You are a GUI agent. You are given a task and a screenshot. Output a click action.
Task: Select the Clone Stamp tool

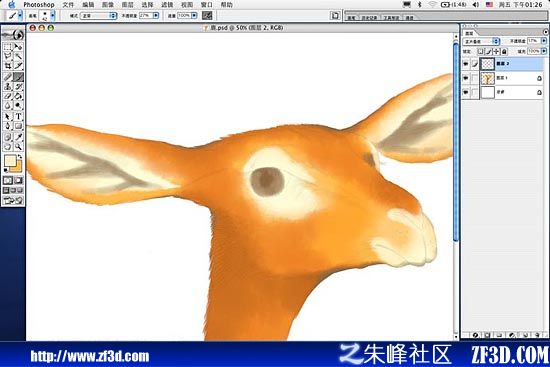pos(8,86)
